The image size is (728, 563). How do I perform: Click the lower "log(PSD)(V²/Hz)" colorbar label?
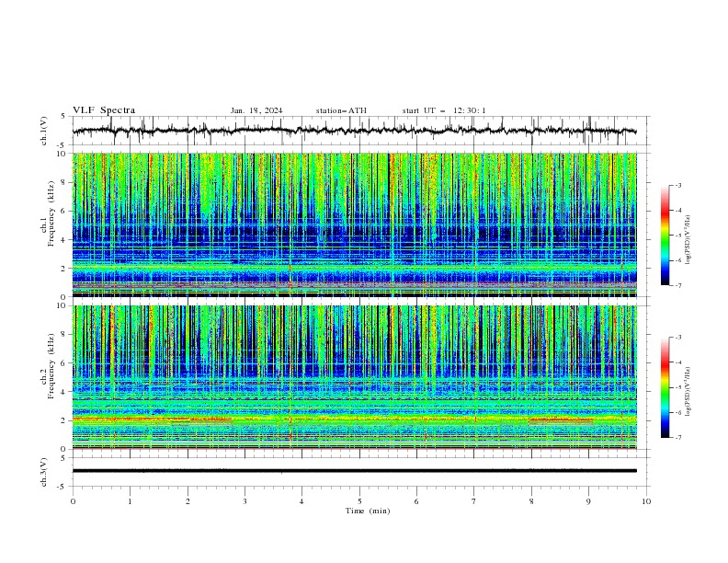tap(688, 392)
